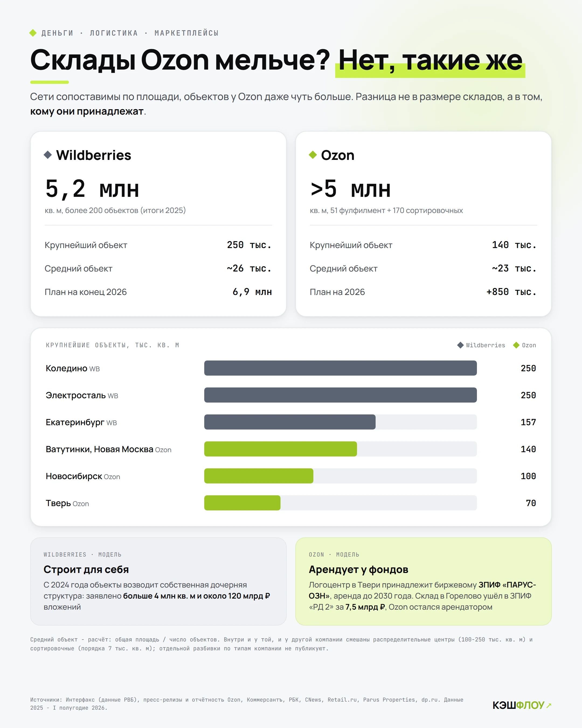Image resolution: width=582 pixels, height=728 pixels.
Task: Click the green Ozon diamond in the chart legend
Action: coord(516,345)
